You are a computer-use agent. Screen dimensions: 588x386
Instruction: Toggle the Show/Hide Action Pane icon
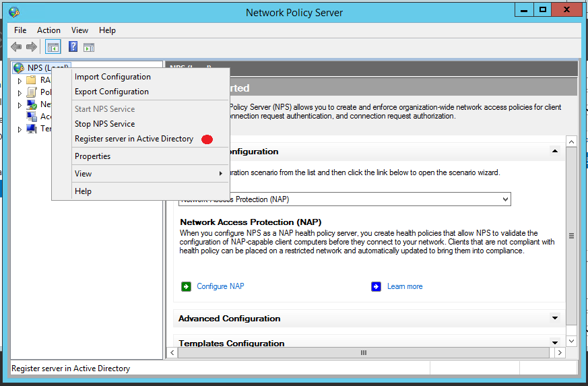[89, 47]
